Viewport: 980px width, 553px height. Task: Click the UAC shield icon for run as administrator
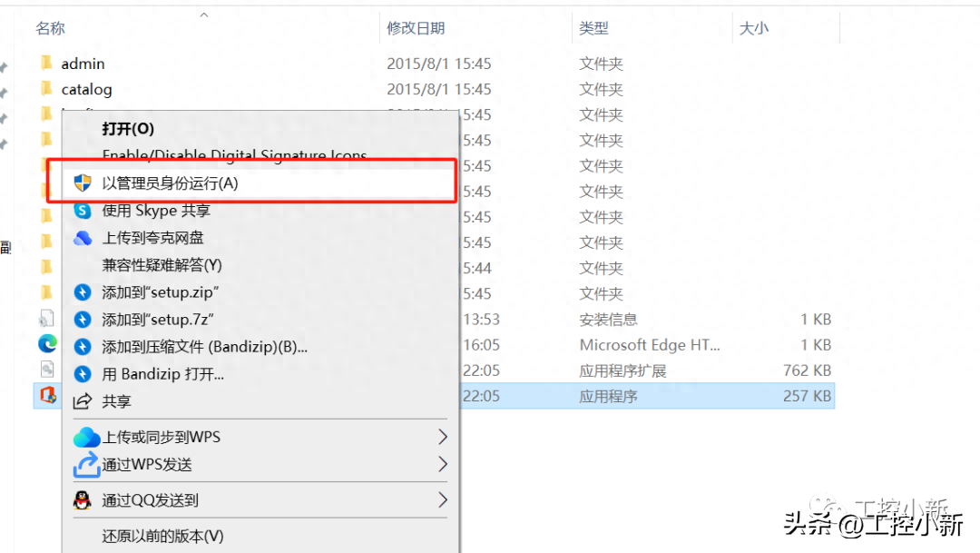point(83,182)
